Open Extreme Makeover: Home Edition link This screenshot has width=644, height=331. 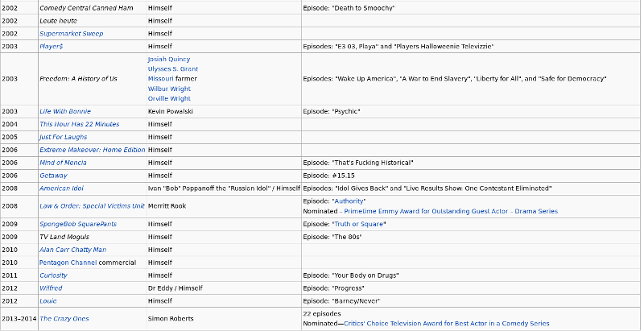coord(93,150)
